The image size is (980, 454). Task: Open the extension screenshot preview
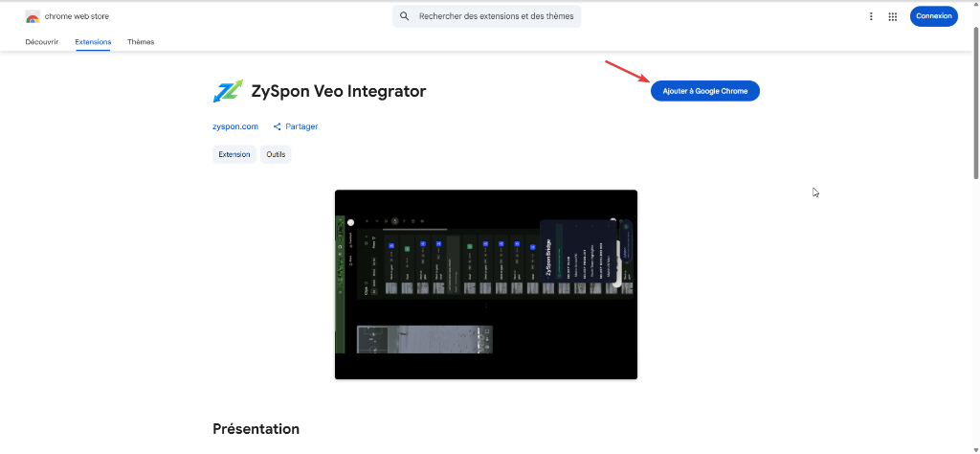click(x=486, y=284)
